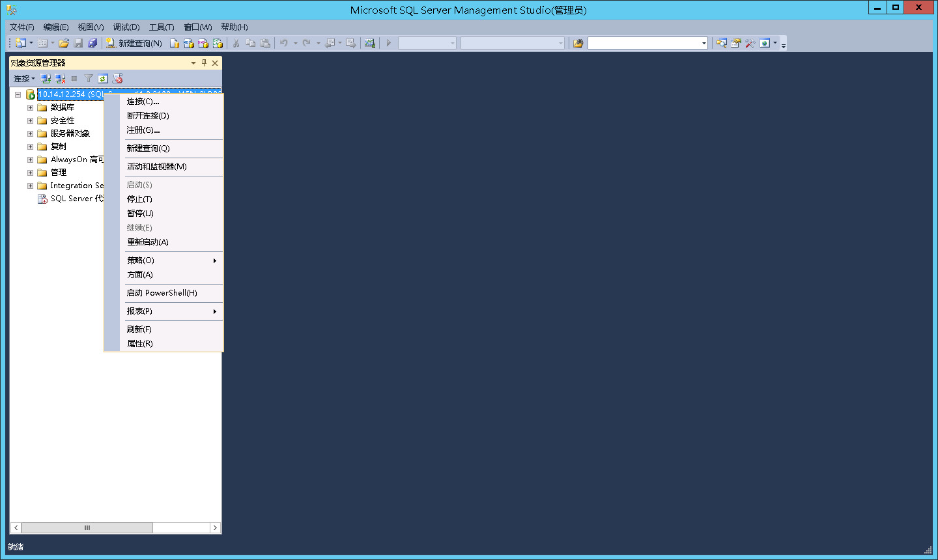Open the 报表(P) submenu
The height and width of the screenshot is (560, 938).
click(163, 311)
